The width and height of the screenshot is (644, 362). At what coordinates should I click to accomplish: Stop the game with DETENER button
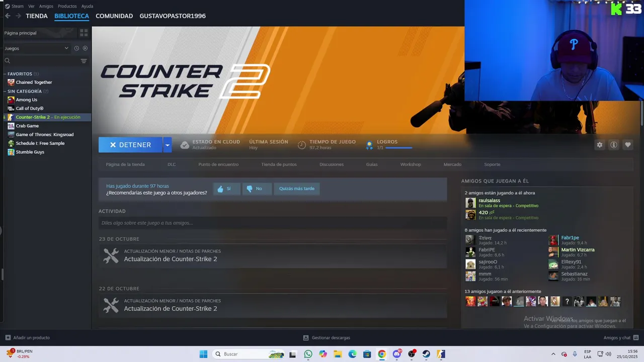click(x=130, y=145)
